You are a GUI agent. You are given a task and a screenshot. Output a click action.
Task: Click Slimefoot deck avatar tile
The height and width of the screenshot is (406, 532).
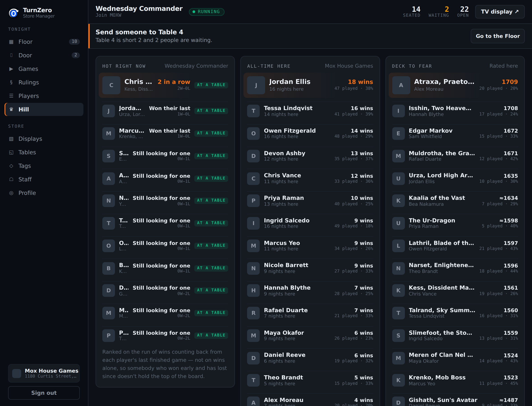(x=398, y=335)
